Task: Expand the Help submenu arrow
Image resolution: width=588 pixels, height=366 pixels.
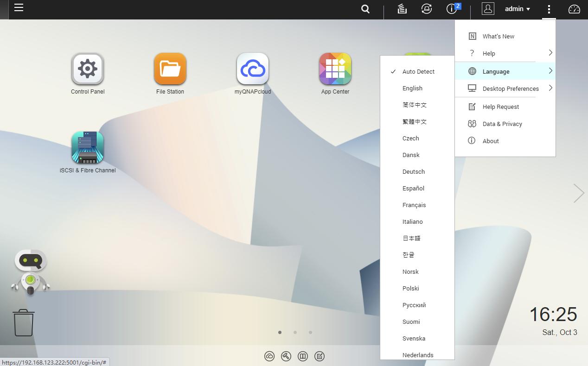Action: click(550, 53)
